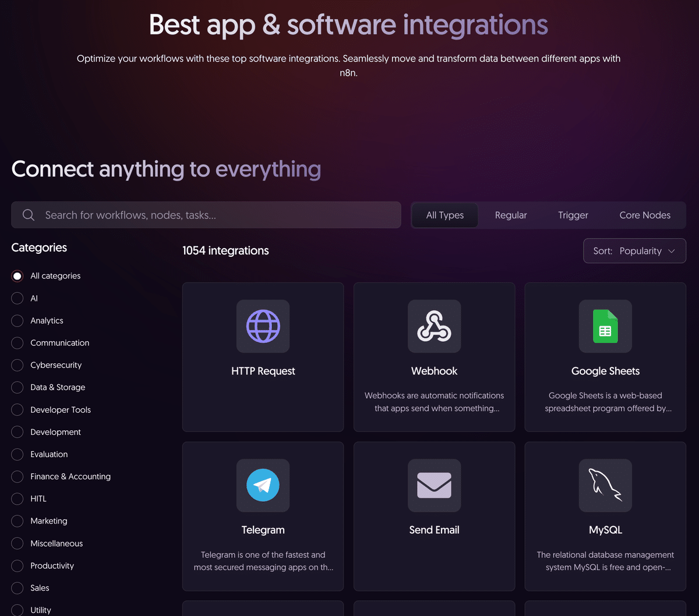The image size is (699, 616).
Task: Click the search magnifier icon
Action: point(28,215)
